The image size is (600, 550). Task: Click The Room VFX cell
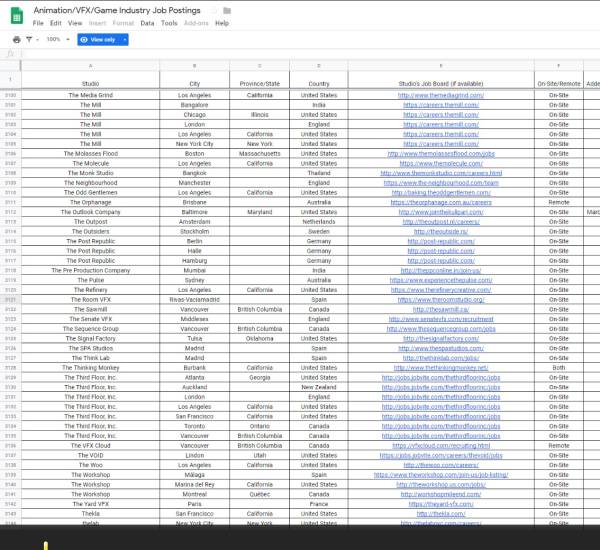click(90, 300)
